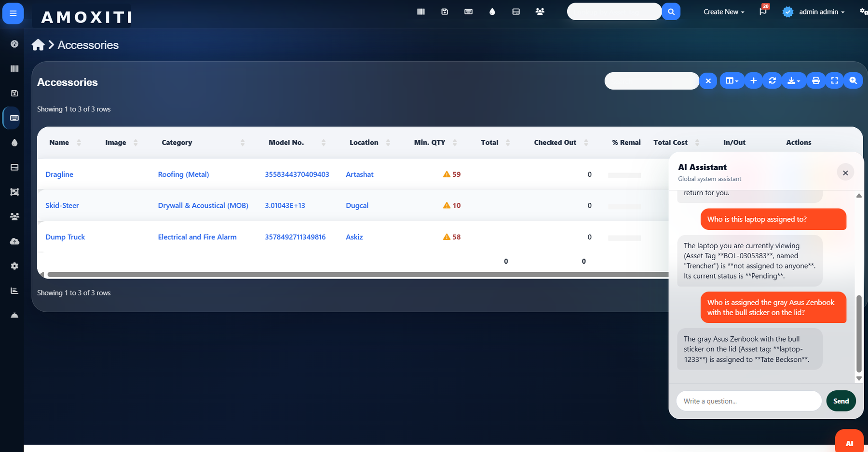
Task: Click the orange AI launcher button
Action: click(849, 441)
